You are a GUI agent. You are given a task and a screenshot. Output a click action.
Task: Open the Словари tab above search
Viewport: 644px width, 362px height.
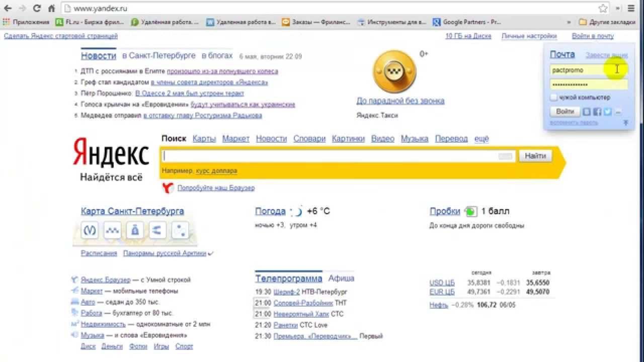click(x=309, y=139)
